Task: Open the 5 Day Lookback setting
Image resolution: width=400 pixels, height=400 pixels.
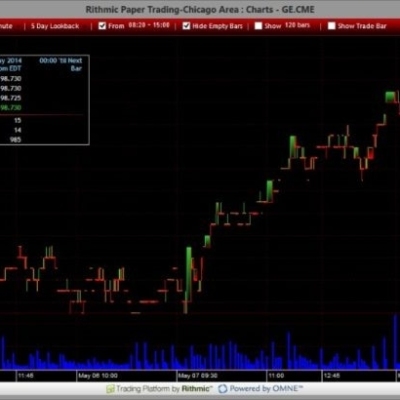Action: click(x=55, y=26)
